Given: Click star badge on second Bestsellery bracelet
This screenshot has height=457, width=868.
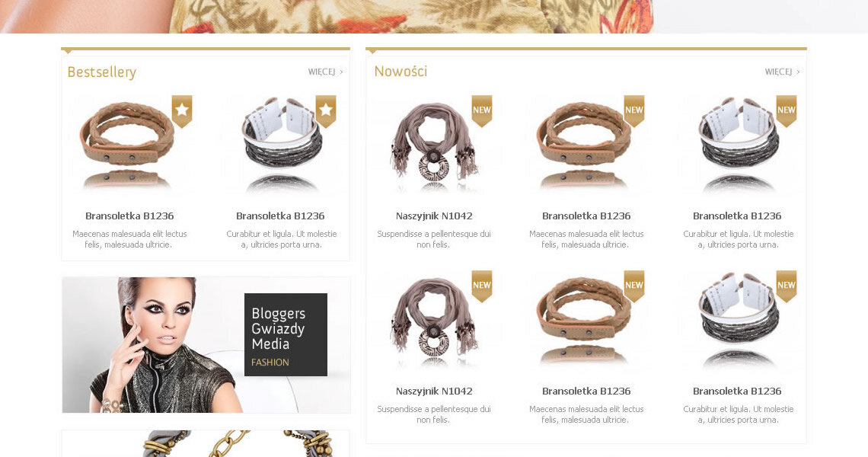Looking at the screenshot, I should click(326, 110).
